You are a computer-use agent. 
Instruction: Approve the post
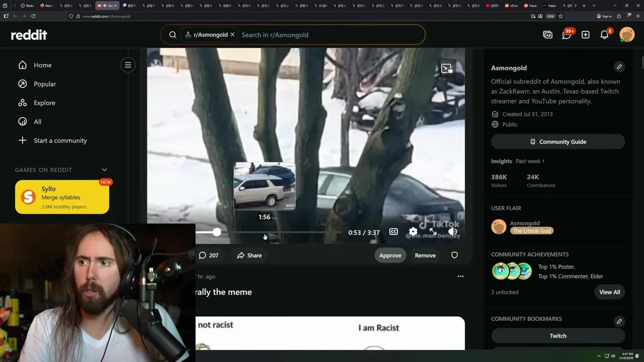390,255
